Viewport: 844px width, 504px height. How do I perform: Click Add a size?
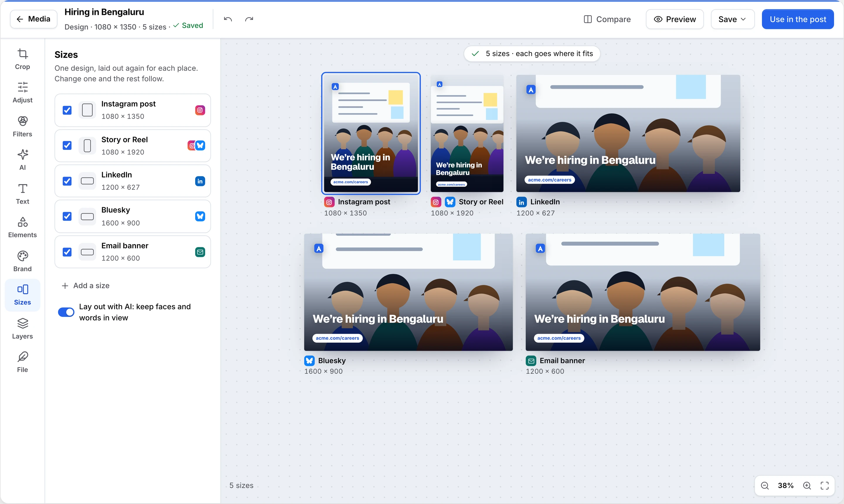coord(86,286)
